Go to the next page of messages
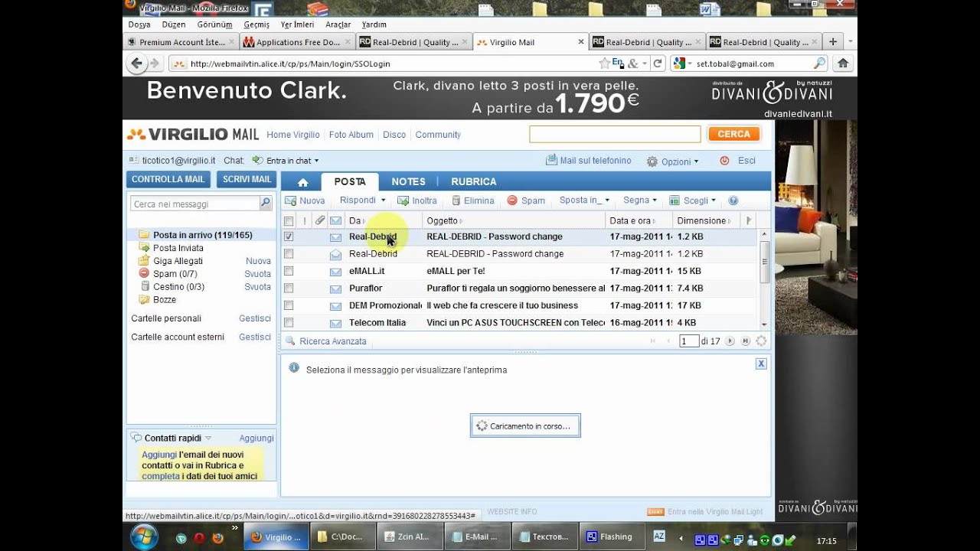The width and height of the screenshot is (980, 551). pyautogui.click(x=730, y=341)
